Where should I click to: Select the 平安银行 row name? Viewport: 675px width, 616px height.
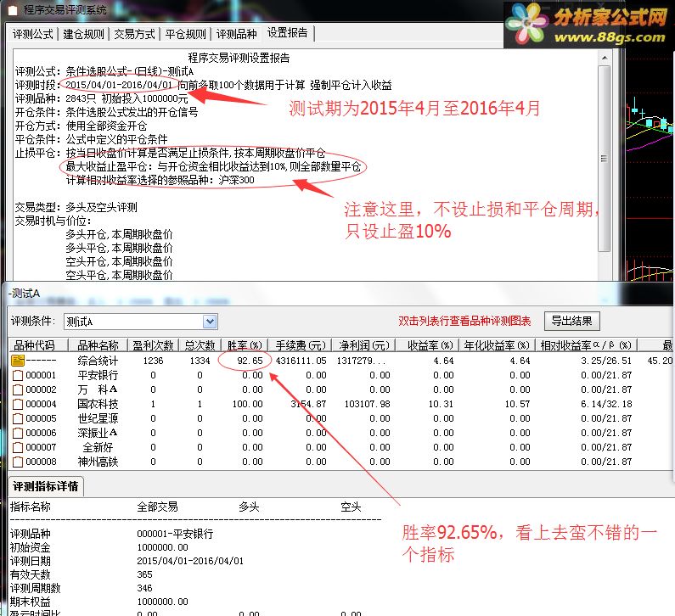point(98,375)
